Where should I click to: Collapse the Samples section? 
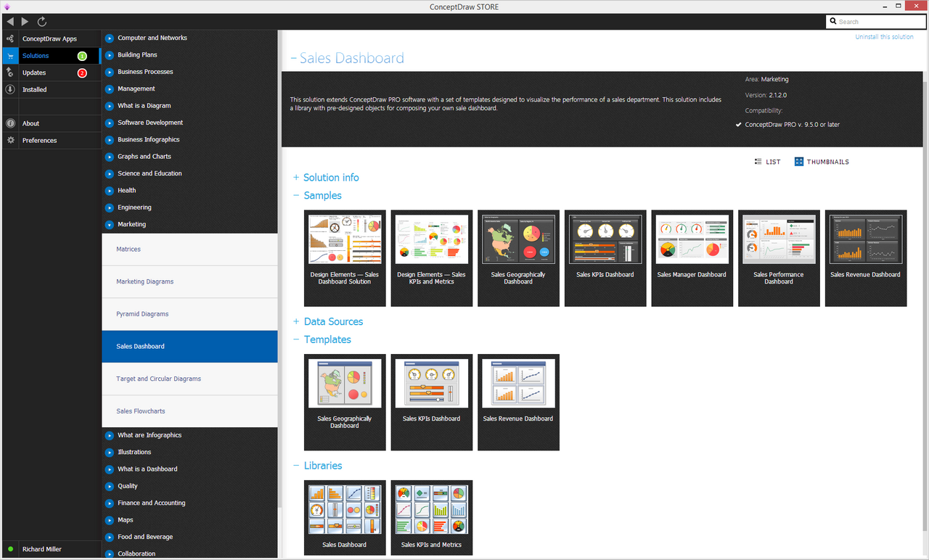click(x=296, y=196)
